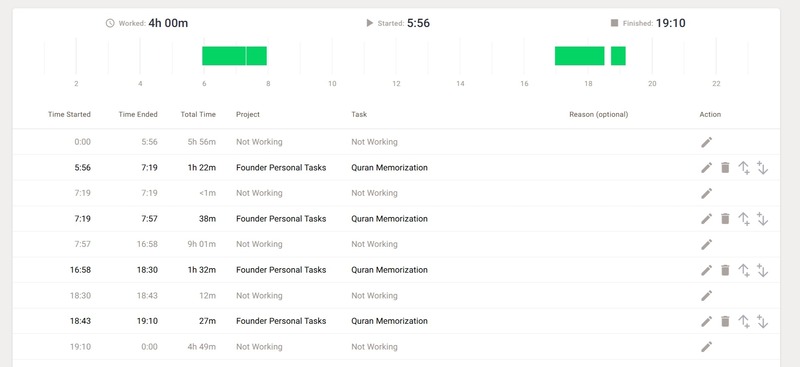Edit the 0:00 to 5:56 Not Working entry

pyautogui.click(x=706, y=142)
